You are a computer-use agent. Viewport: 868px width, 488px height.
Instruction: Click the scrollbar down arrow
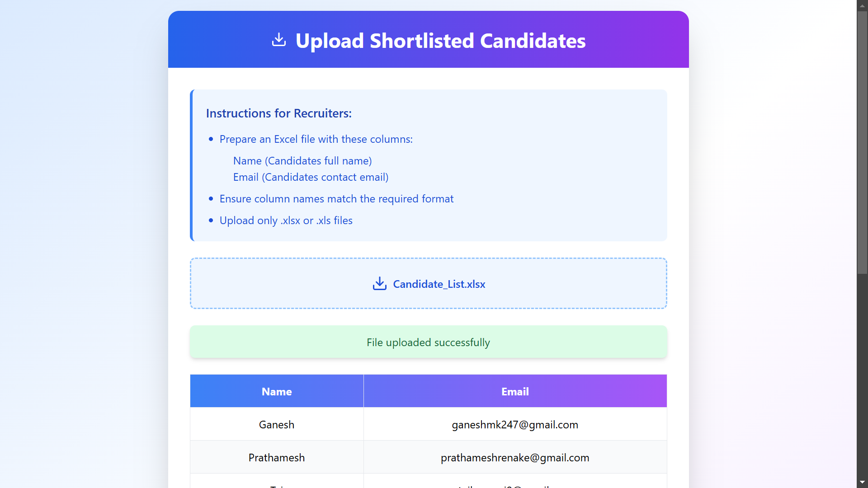[x=862, y=483]
